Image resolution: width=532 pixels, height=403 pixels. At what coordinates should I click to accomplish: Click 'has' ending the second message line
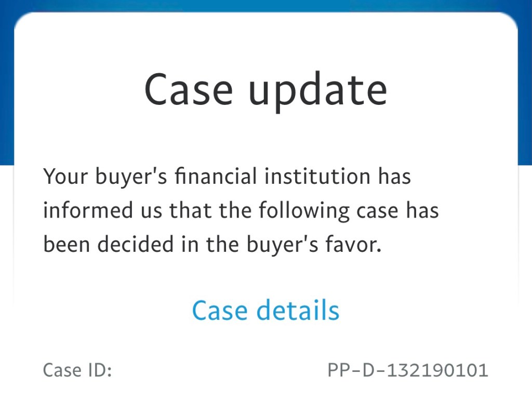pos(422,211)
